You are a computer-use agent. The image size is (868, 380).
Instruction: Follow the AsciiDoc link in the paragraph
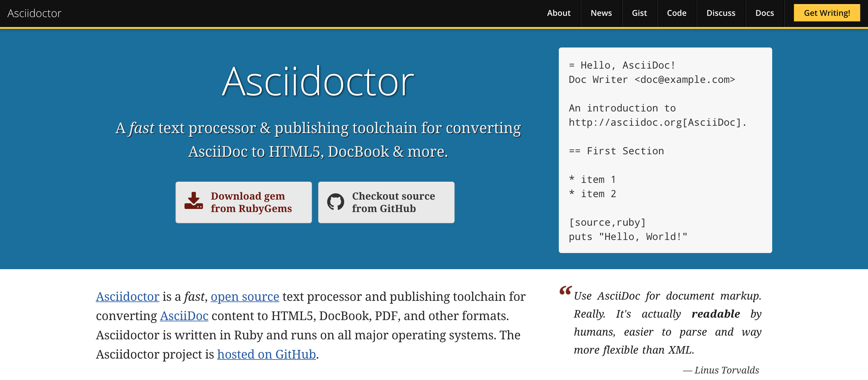pos(184,316)
